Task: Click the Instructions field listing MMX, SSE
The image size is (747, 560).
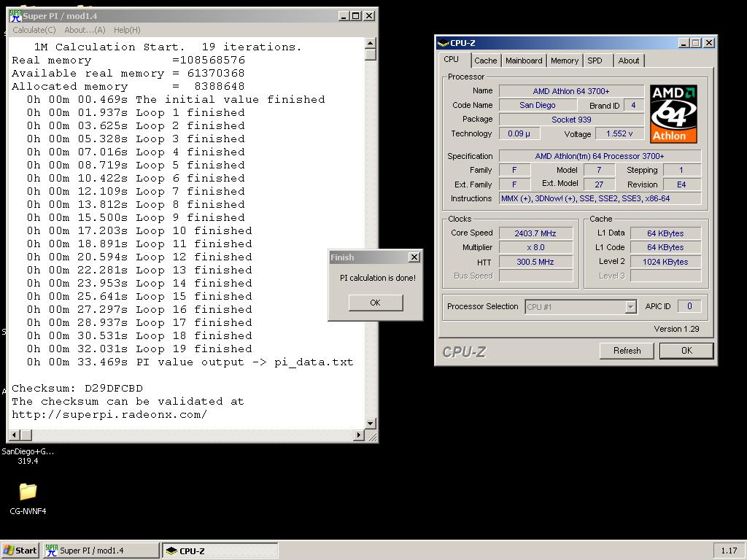Action: 600,198
